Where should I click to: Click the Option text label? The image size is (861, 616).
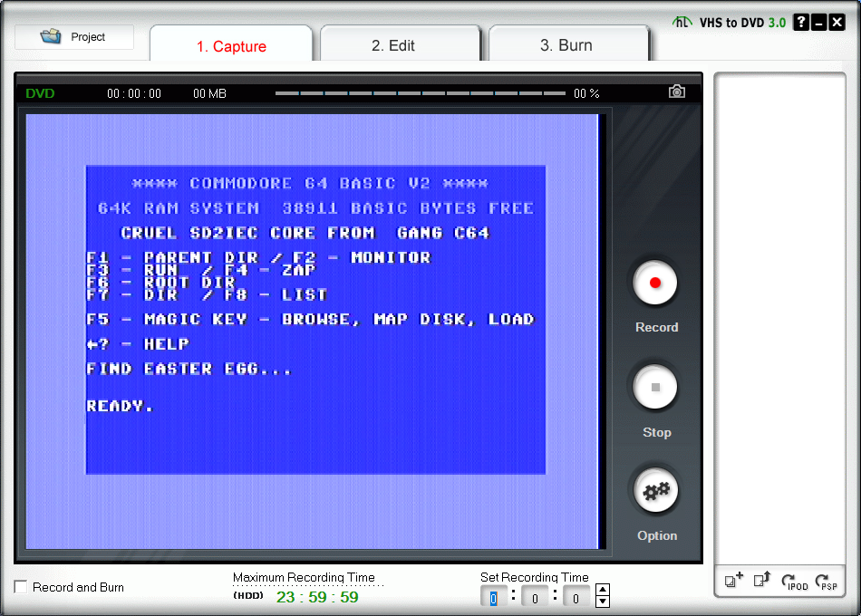pos(657,535)
